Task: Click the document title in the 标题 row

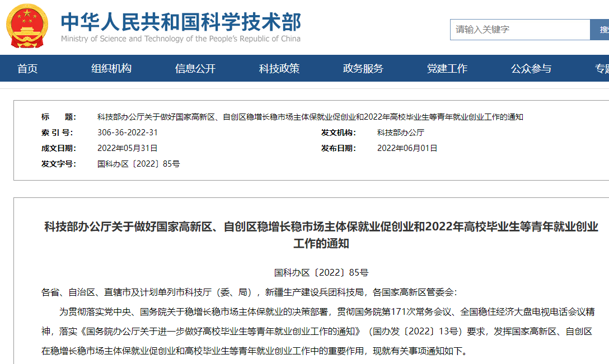Action: [310, 117]
